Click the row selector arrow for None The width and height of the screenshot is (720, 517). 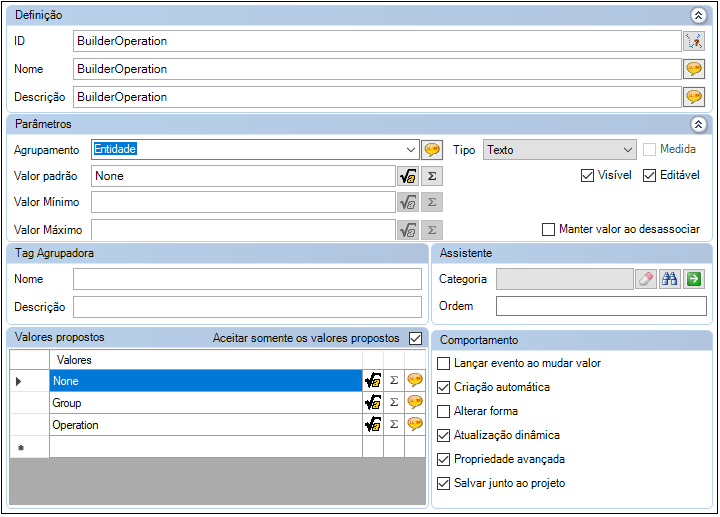click(29, 381)
